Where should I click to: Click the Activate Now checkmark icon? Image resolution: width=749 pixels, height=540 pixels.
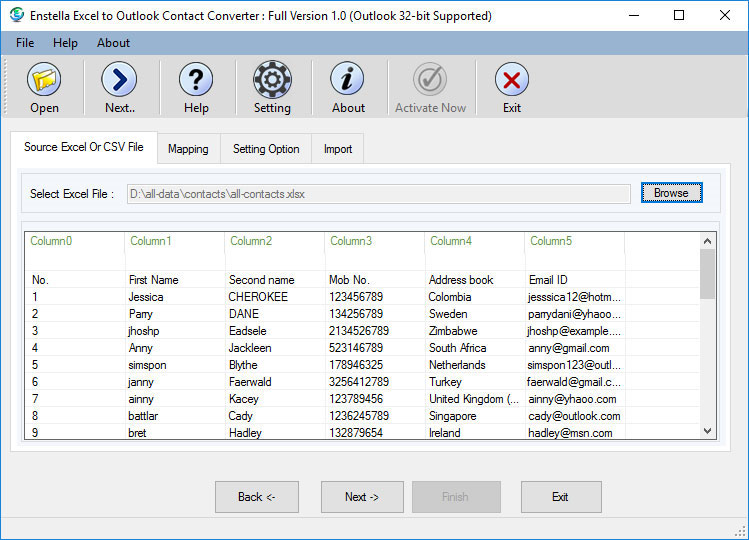430,80
